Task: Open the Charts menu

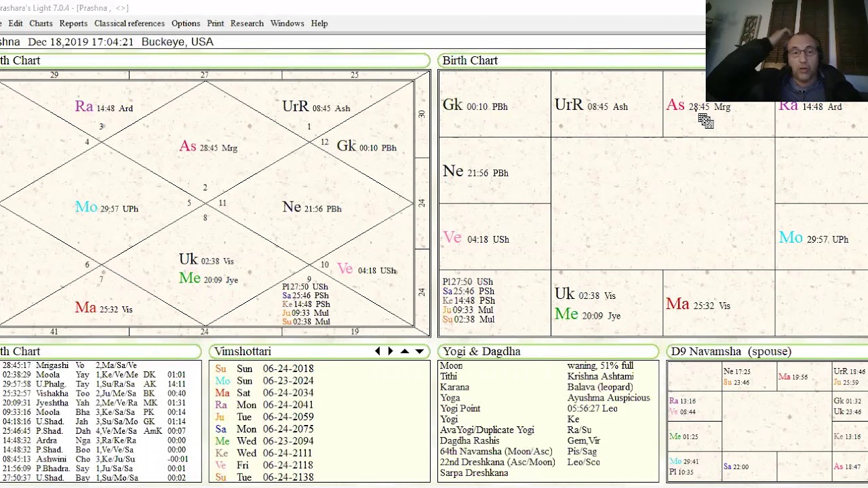Action: tap(41, 23)
